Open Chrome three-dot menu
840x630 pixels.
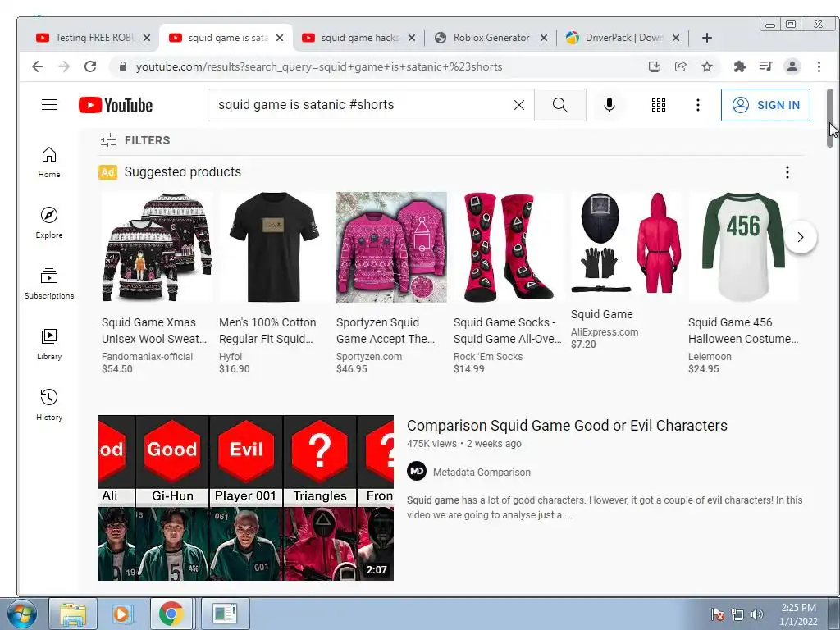pos(819,66)
